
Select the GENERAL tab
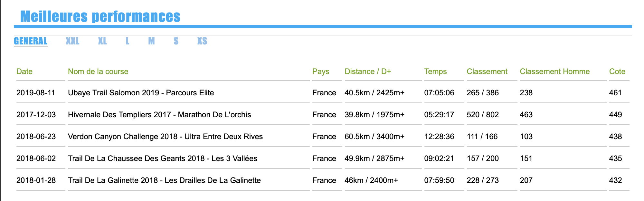click(31, 41)
